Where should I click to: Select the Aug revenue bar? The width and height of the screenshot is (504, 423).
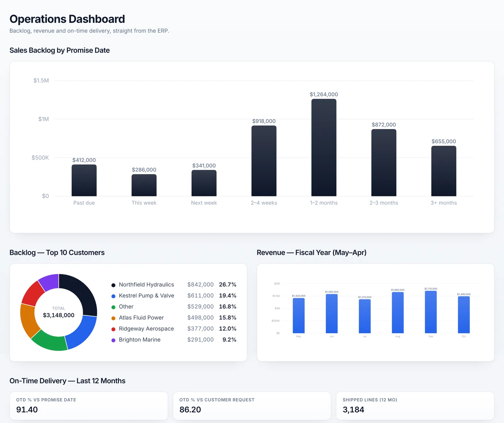pos(398,313)
